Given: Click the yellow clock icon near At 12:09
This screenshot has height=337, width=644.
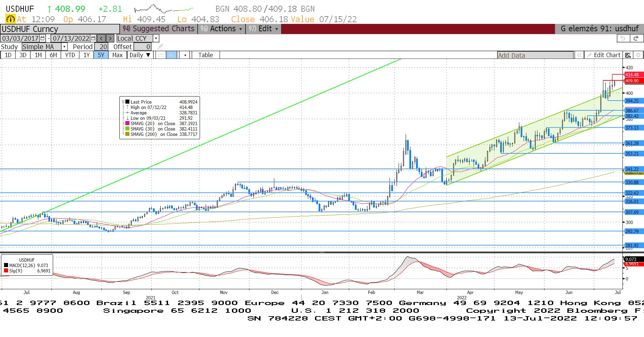Looking at the screenshot, I should pos(10,19).
